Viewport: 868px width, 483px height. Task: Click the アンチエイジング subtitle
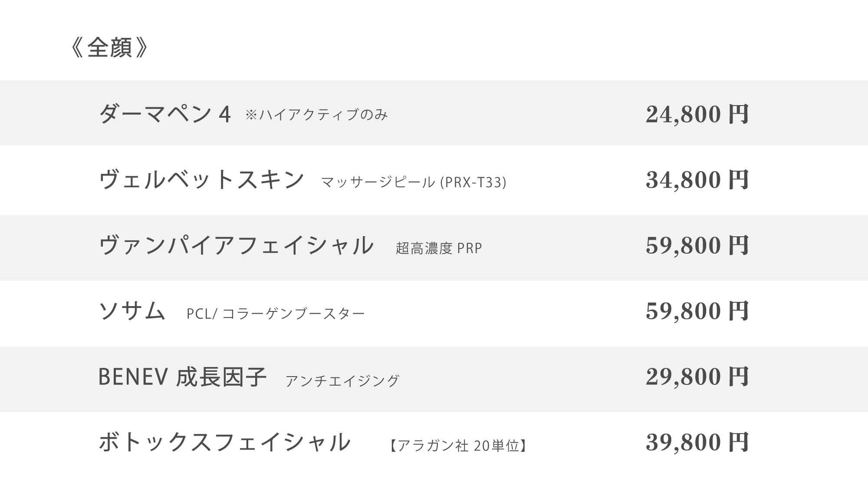coord(342,380)
